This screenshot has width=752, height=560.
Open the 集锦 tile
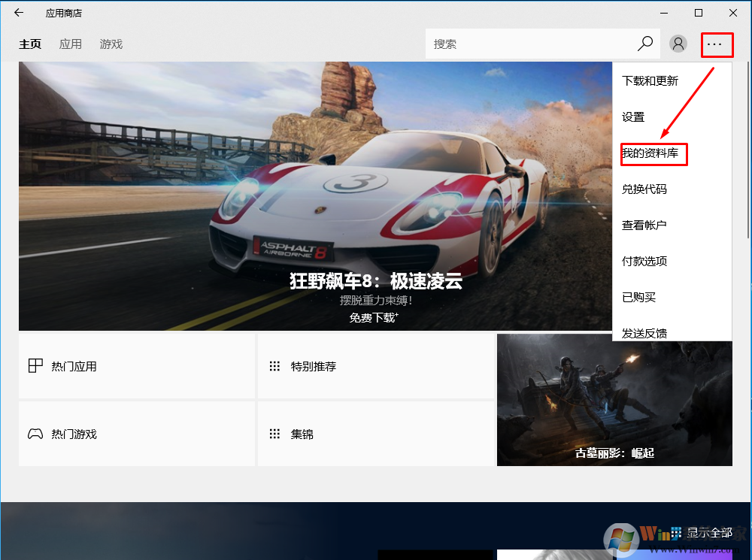(x=376, y=434)
